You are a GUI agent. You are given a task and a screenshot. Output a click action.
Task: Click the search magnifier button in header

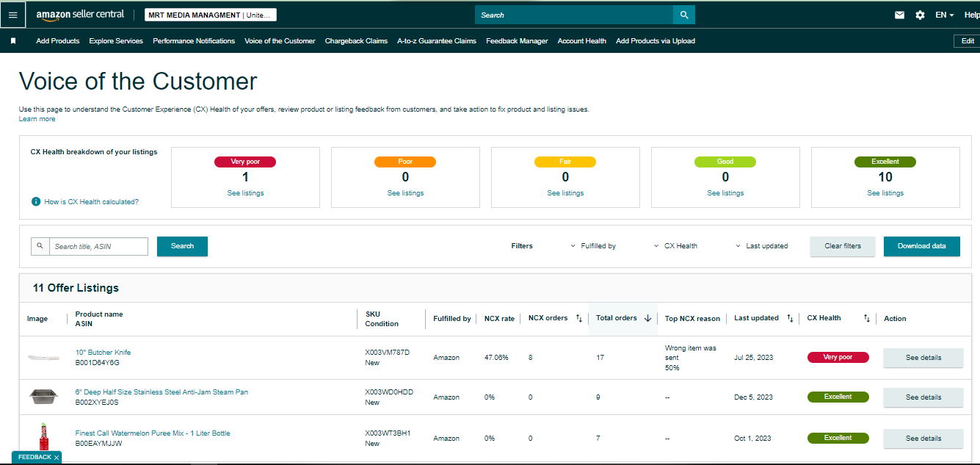coord(684,15)
